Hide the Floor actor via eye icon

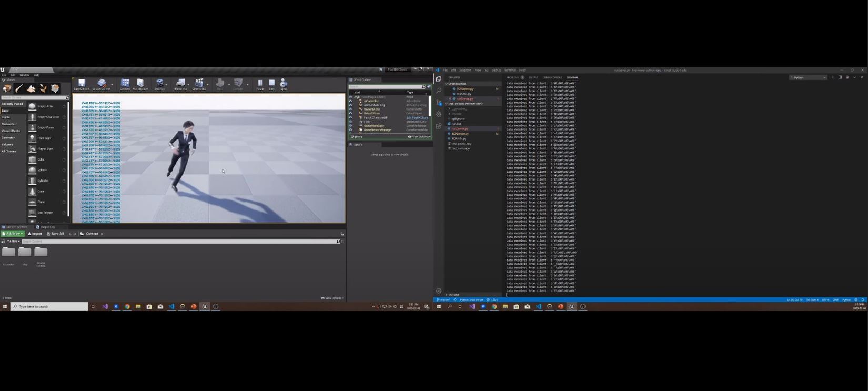351,122
